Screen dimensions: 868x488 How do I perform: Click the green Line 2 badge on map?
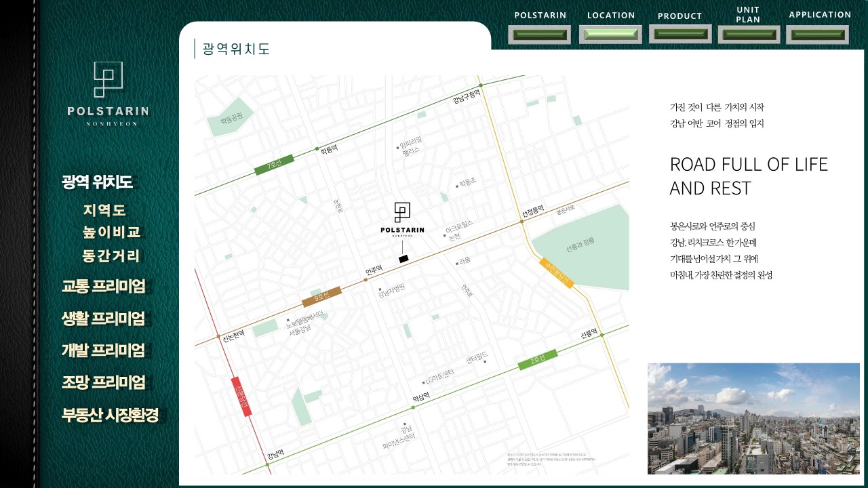point(538,360)
